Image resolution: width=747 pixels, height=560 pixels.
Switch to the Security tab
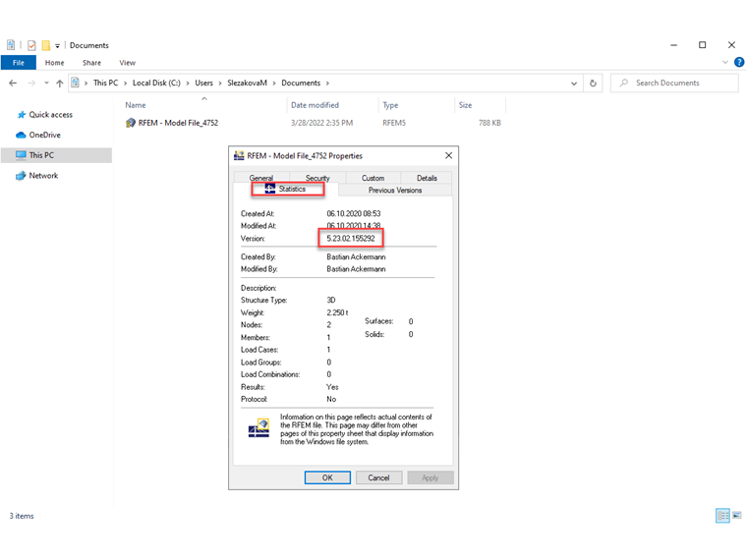[x=317, y=178]
